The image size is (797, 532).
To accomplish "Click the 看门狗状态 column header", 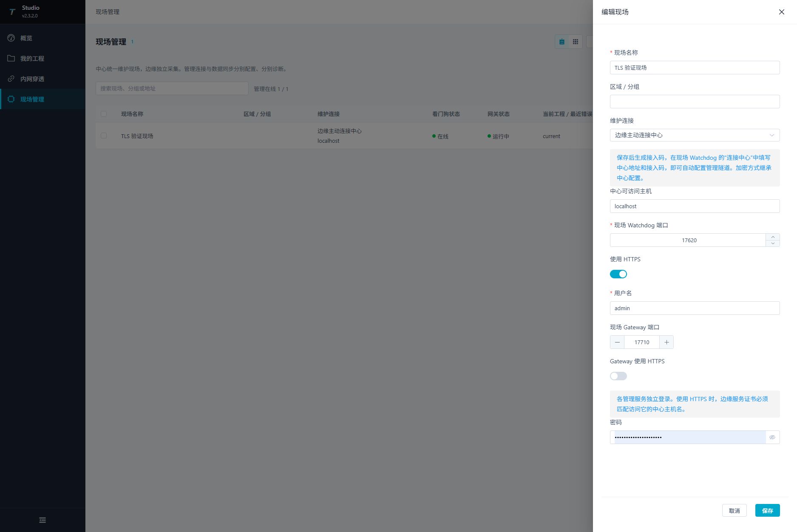I will tap(446, 114).
